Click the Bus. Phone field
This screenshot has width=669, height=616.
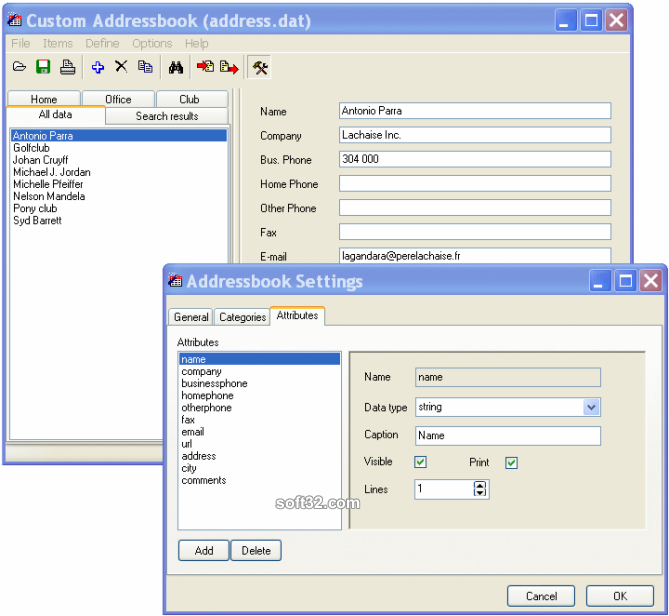click(x=475, y=159)
